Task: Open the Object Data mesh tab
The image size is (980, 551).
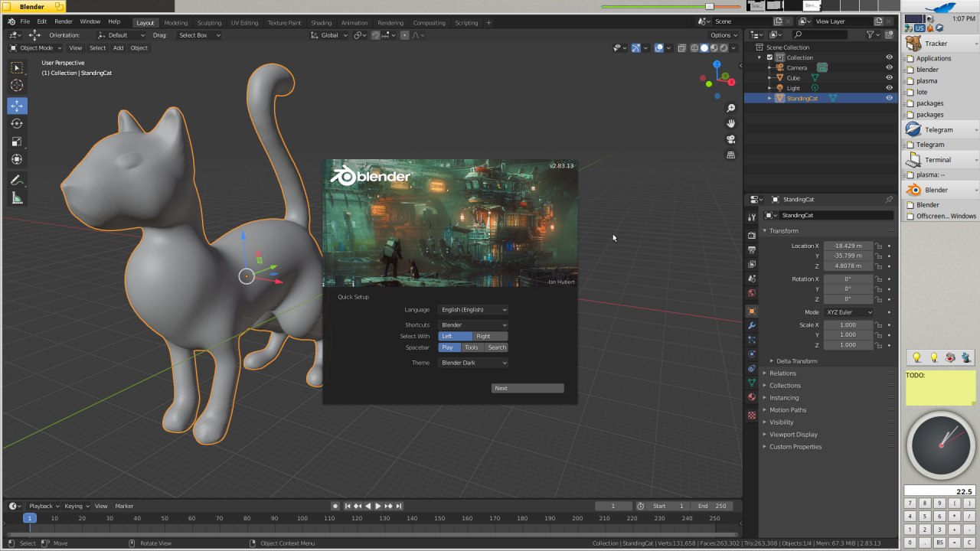Action: (752, 383)
